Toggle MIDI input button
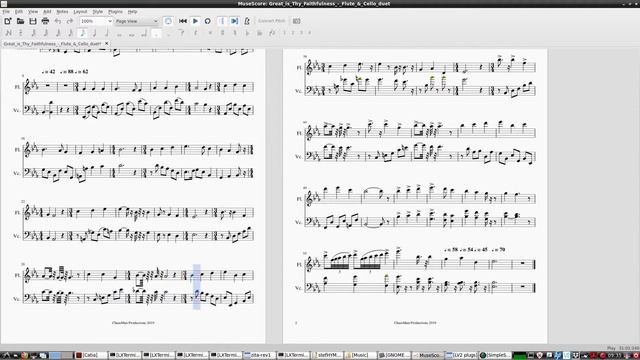640x360 pixels. point(168,21)
